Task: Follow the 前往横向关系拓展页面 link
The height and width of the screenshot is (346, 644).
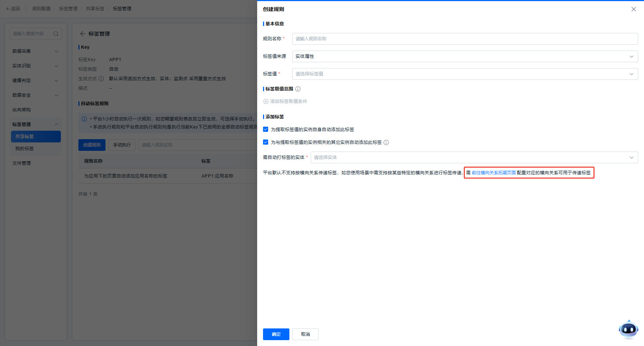Action: (493, 173)
